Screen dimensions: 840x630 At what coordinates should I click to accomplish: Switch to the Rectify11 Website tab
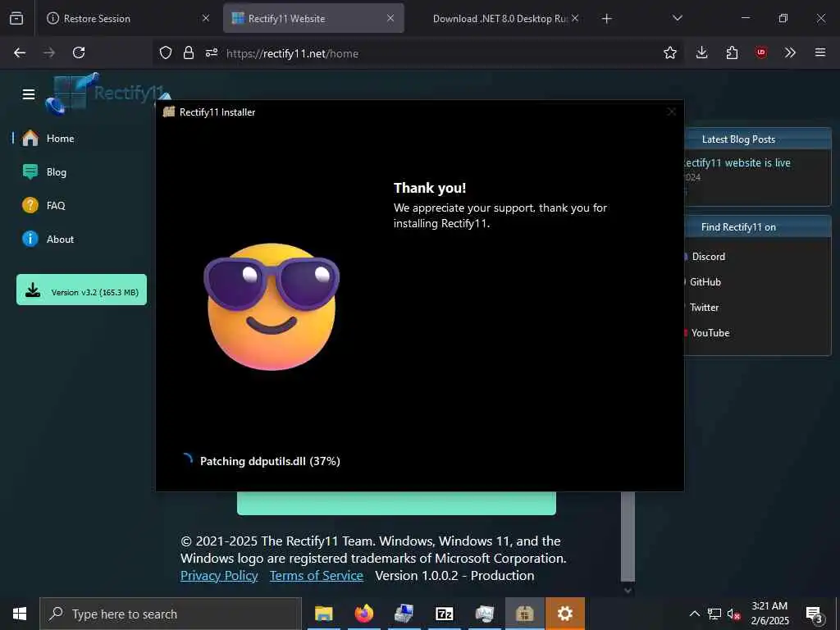[x=313, y=18]
